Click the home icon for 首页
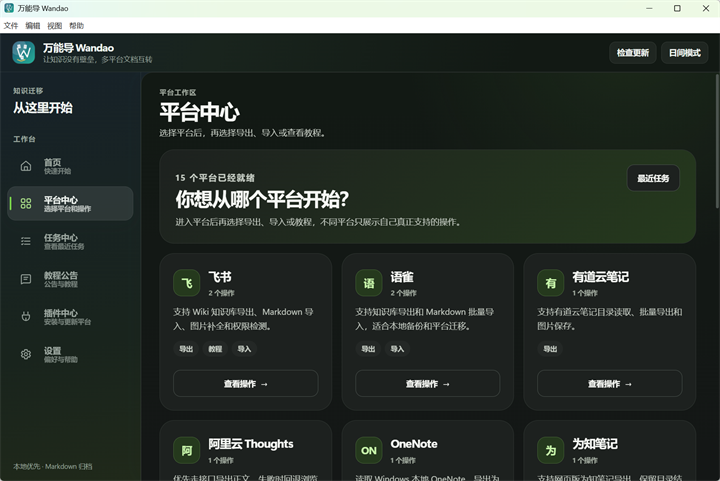Image resolution: width=720 pixels, height=481 pixels. [x=26, y=166]
